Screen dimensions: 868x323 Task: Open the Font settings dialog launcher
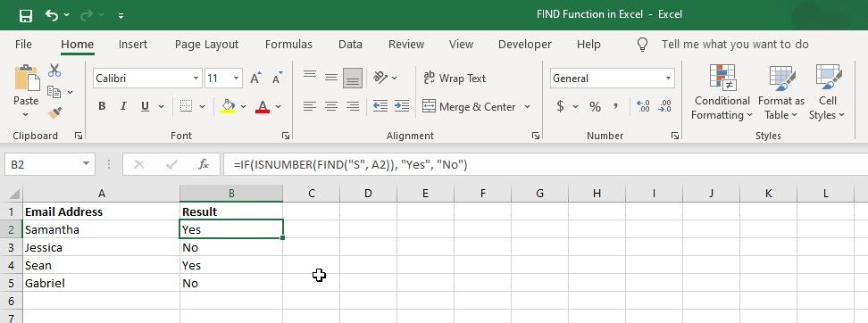286,136
